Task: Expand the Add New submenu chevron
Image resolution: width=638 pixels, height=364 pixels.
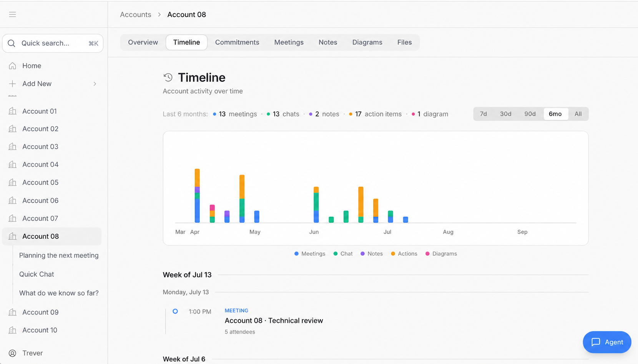Action: [x=95, y=84]
